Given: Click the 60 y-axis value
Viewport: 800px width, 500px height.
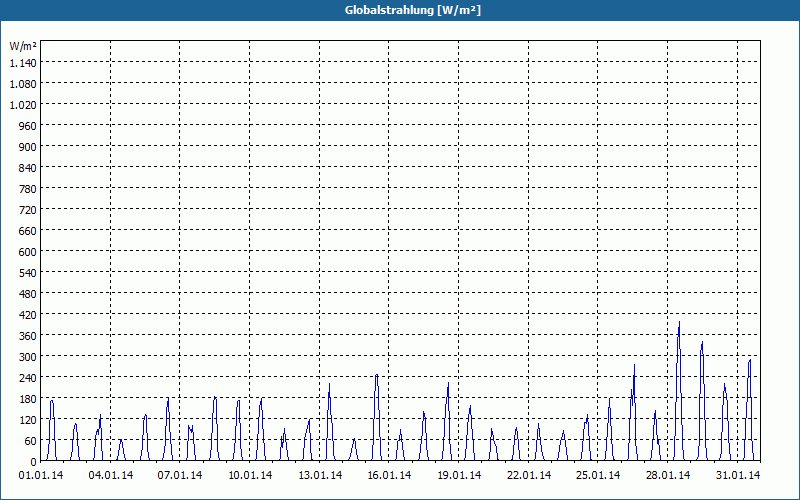Looking at the screenshot, I should (x=31, y=441).
